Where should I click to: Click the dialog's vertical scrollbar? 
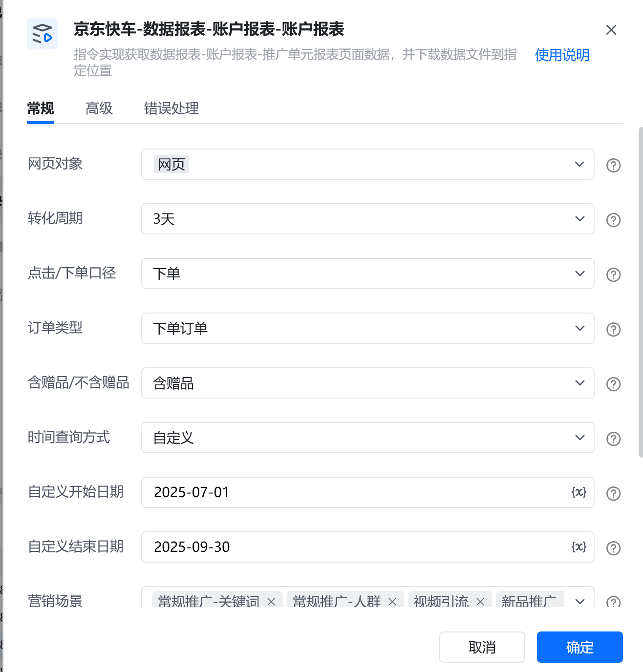[x=641, y=292]
